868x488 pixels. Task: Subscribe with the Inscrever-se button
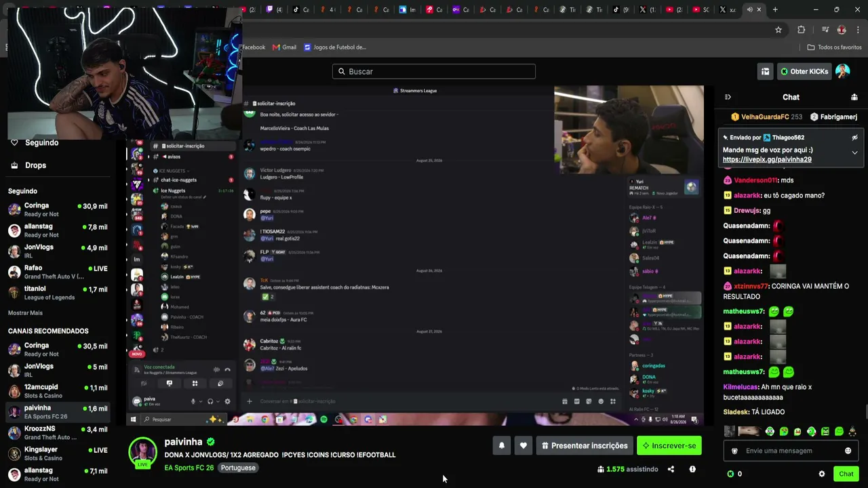coord(669,445)
